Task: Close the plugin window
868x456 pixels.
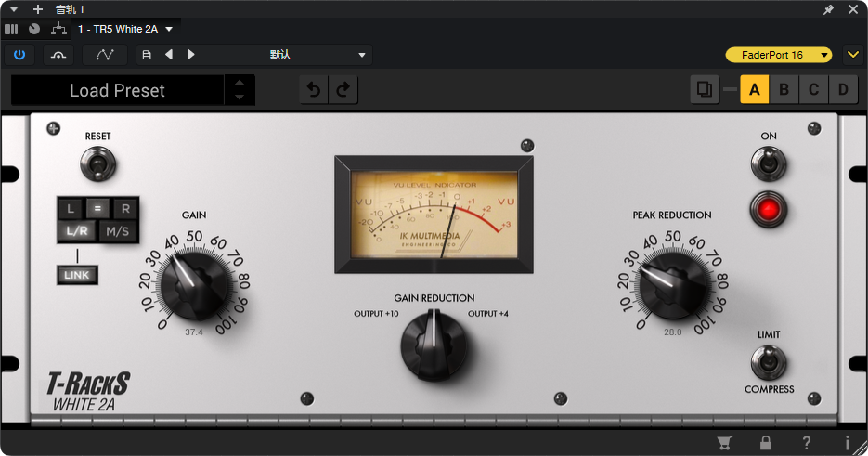Action: [853, 9]
